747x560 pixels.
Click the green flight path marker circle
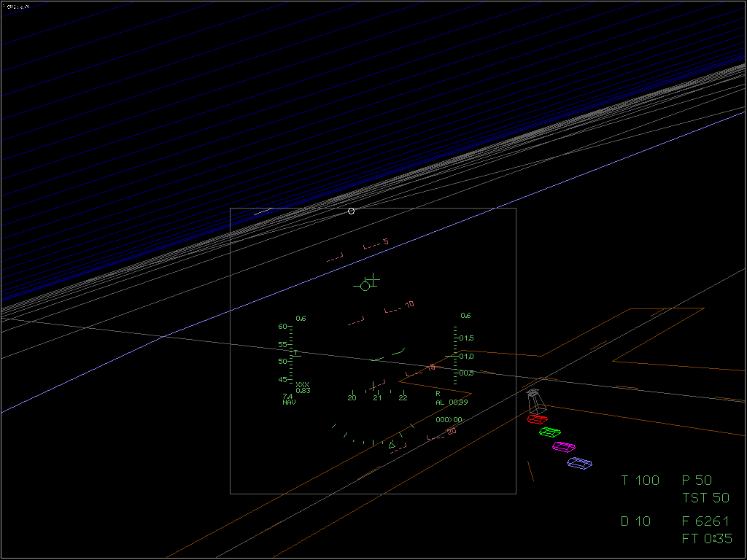pyautogui.click(x=365, y=286)
